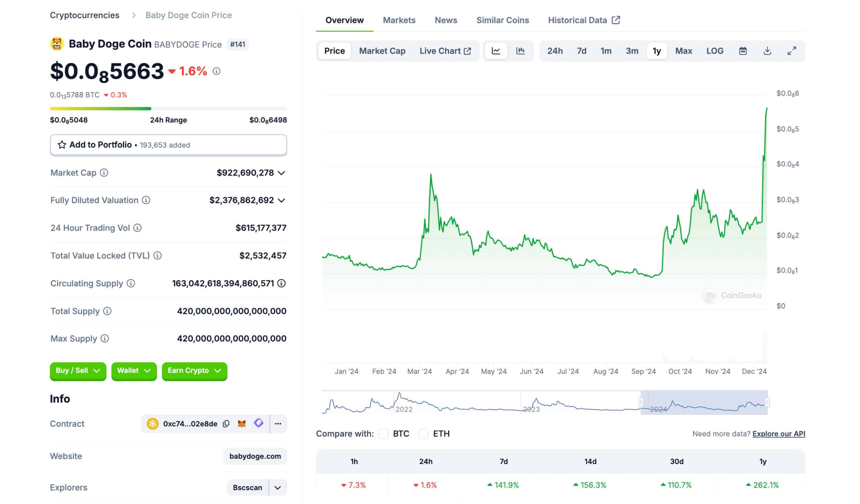Add token to MetaMask via fox icon

click(242, 423)
